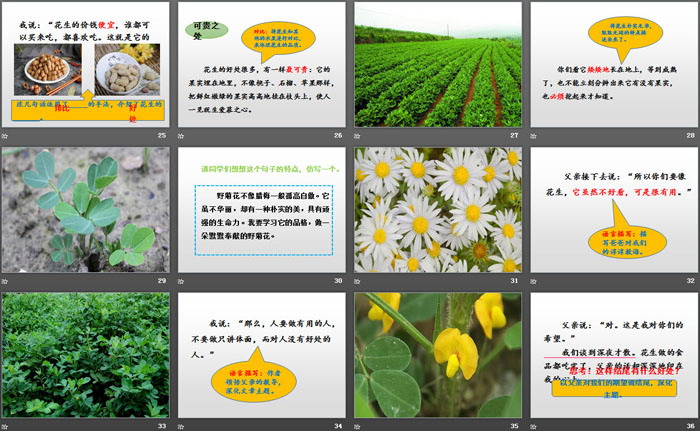Click the animation star icon under slide 26
700x431 pixels.
click(181, 136)
